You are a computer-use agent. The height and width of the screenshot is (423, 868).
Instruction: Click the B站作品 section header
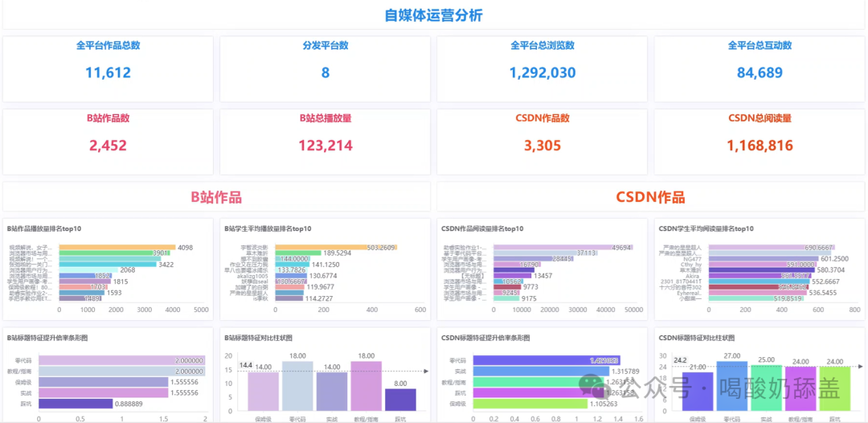(x=216, y=197)
